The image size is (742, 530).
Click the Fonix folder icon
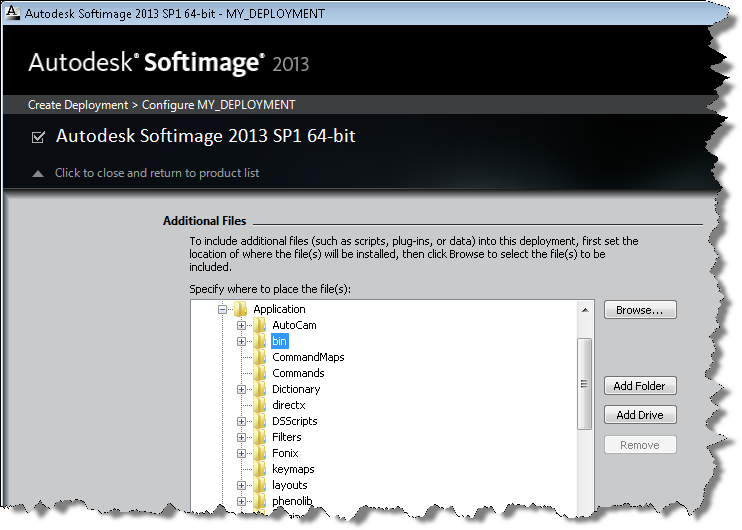point(260,454)
